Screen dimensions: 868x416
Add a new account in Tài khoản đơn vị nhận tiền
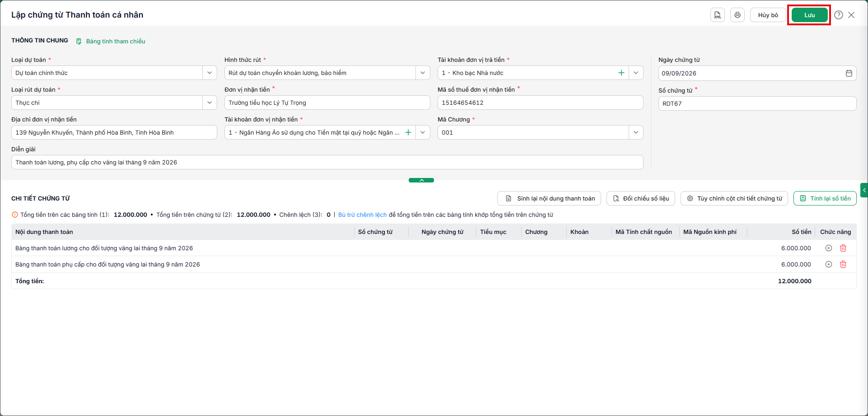(408, 132)
